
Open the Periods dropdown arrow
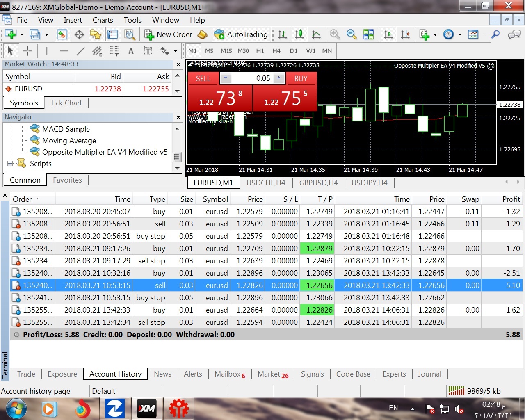coord(460,34)
